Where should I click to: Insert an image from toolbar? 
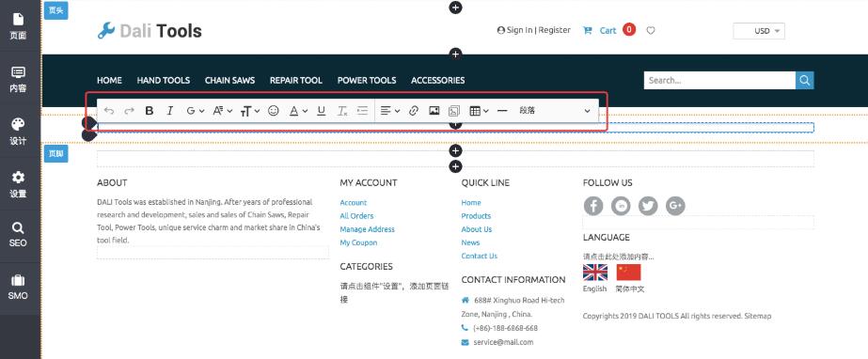tap(434, 111)
